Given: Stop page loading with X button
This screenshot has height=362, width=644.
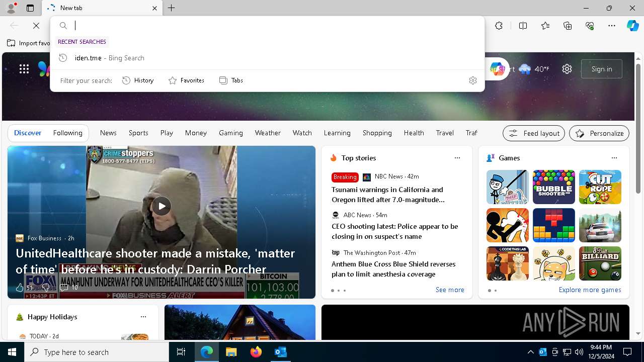Looking at the screenshot, I should click(x=36, y=26).
